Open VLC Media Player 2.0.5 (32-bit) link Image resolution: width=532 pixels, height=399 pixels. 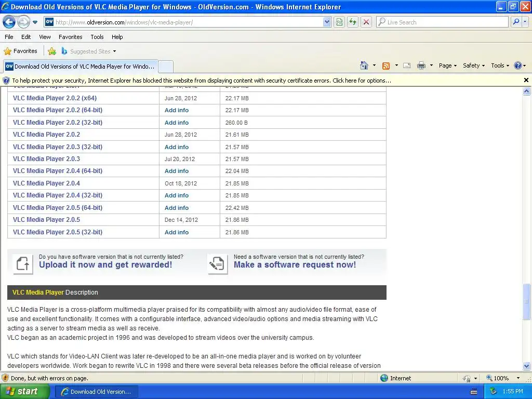(x=58, y=232)
